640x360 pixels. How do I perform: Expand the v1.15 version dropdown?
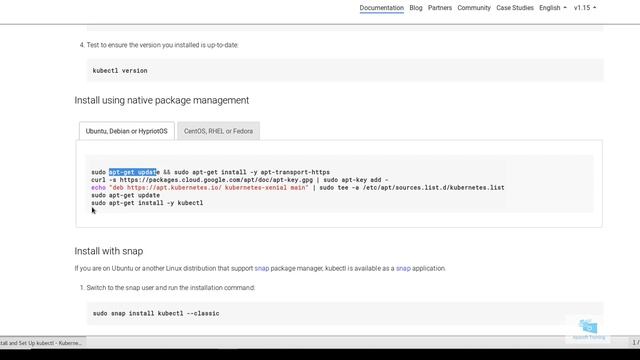pos(584,8)
